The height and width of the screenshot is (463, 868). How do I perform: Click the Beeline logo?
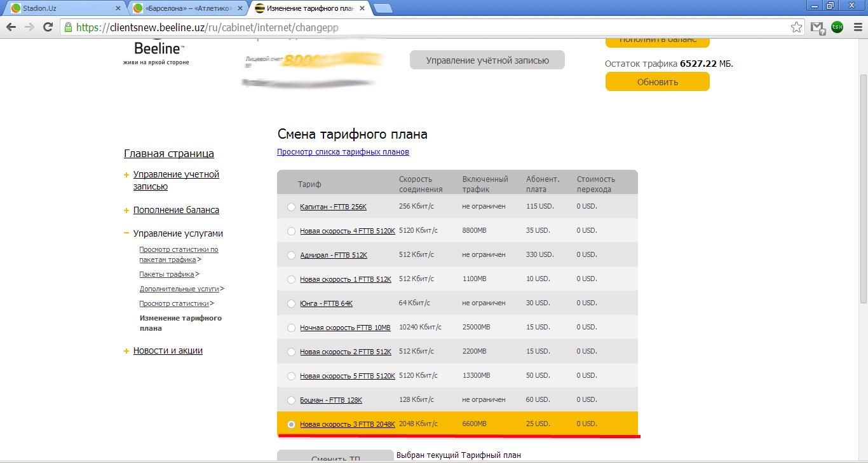click(156, 52)
